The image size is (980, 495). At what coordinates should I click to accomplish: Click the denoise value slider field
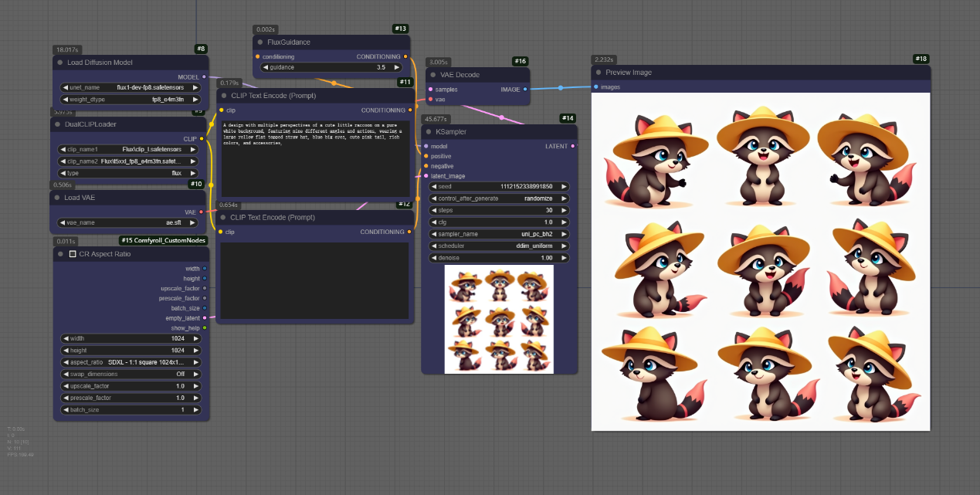[499, 258]
